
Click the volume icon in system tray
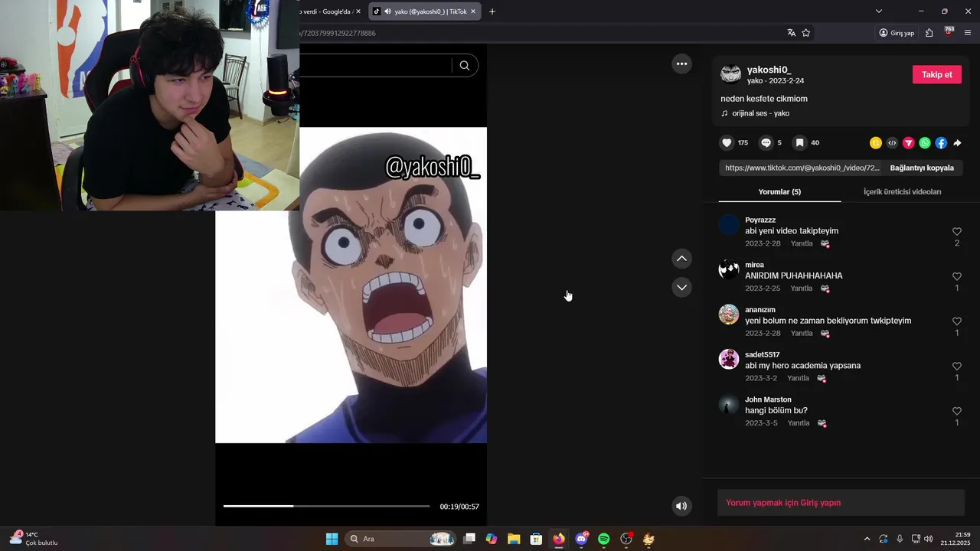tap(929, 539)
